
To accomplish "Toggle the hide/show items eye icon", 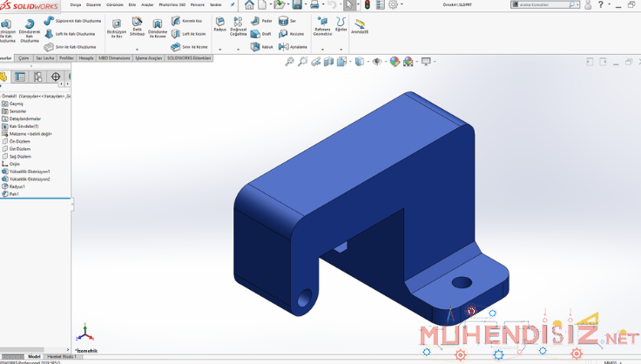I will pos(377,62).
